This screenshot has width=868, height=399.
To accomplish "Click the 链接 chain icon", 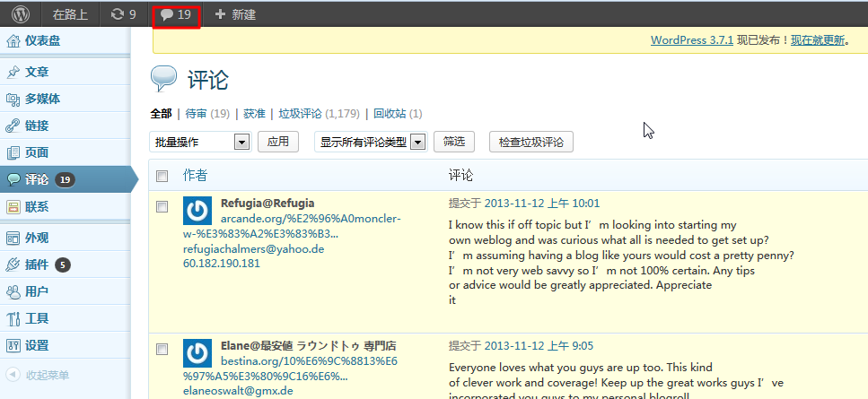I will 13,126.
